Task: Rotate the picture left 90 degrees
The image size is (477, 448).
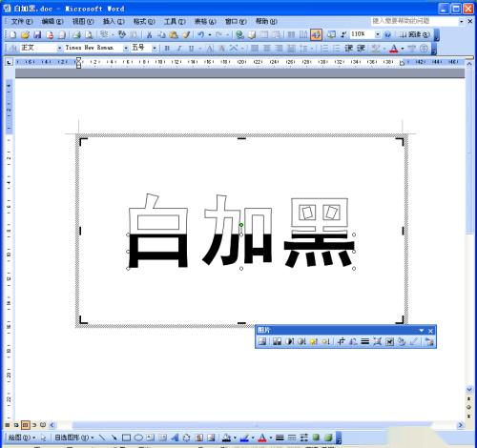Action: click(353, 341)
